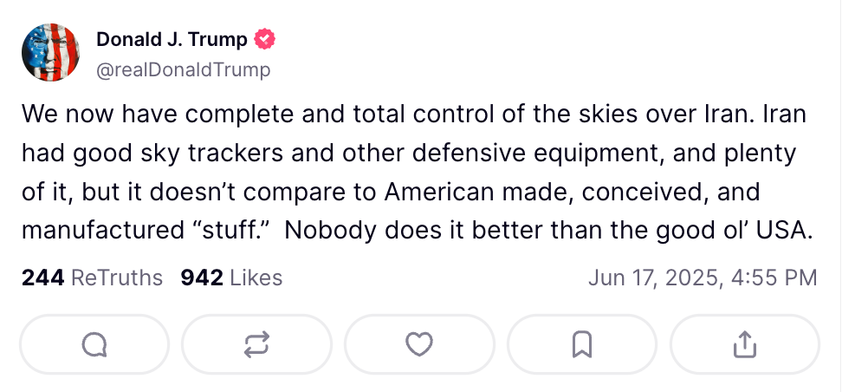Screen dimensions: 868x392
Task: Click the word Likes beside 942
Action: point(256,278)
